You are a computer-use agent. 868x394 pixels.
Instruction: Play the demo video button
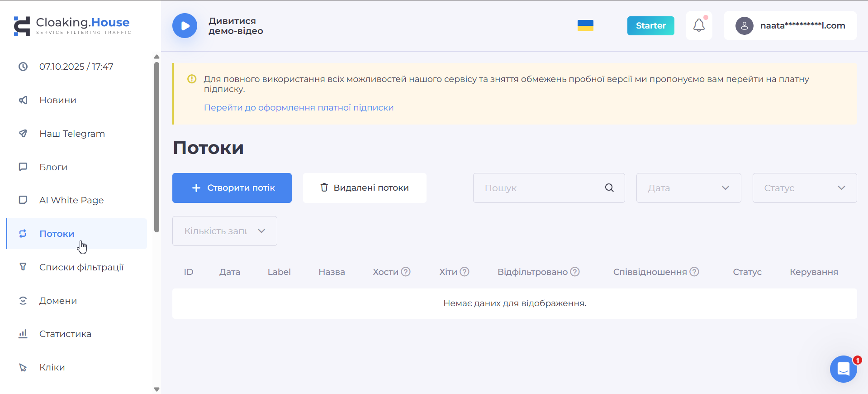[x=185, y=26]
